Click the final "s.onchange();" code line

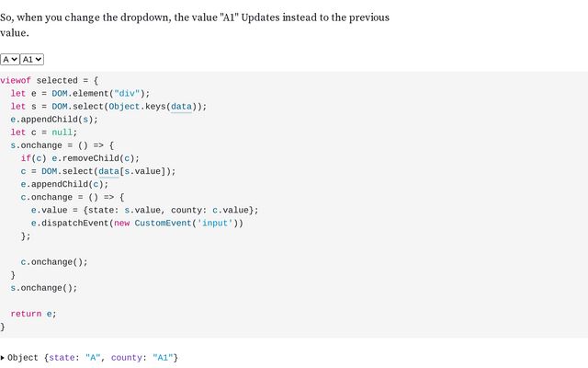[x=44, y=288]
